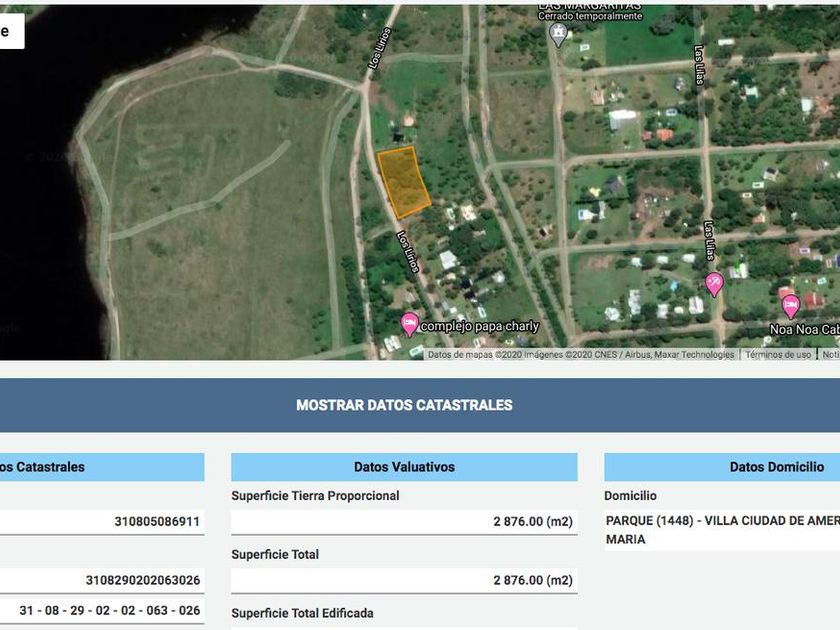Click the Cerrado temporalmente map label
The height and width of the screenshot is (630, 840).
point(590,16)
